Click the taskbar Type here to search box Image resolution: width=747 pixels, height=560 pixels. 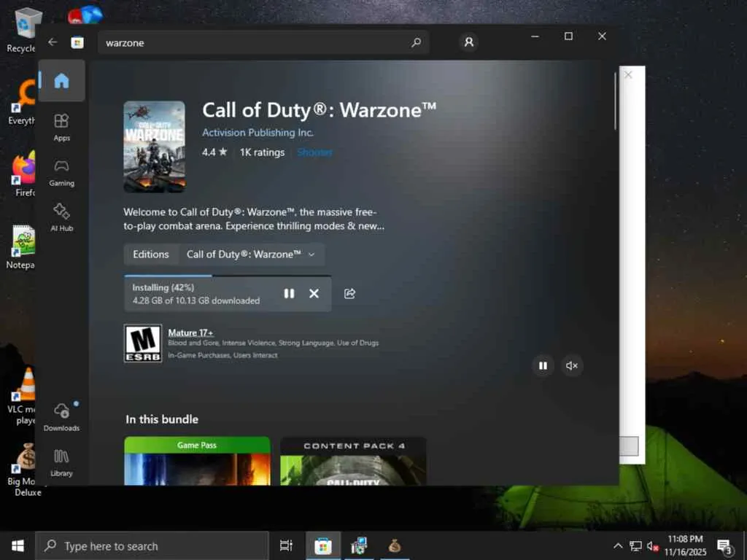[152, 545]
